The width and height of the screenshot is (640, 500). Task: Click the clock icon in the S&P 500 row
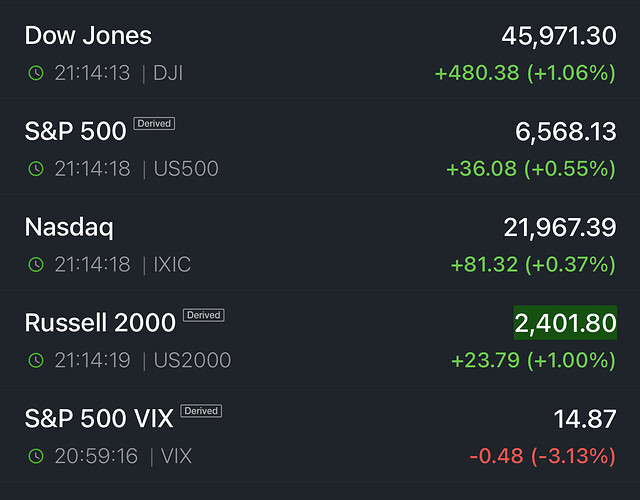(x=36, y=169)
